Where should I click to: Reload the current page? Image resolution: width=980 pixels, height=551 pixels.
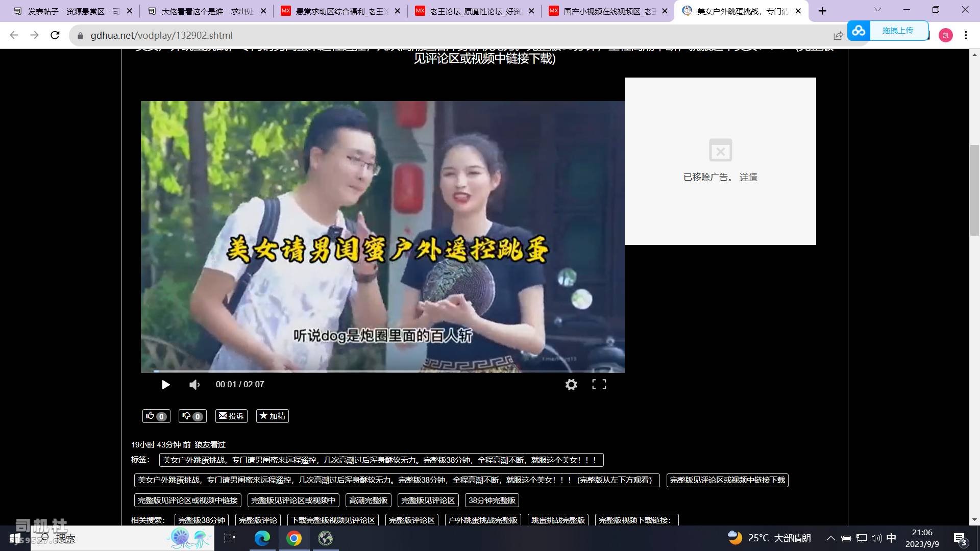pyautogui.click(x=55, y=35)
